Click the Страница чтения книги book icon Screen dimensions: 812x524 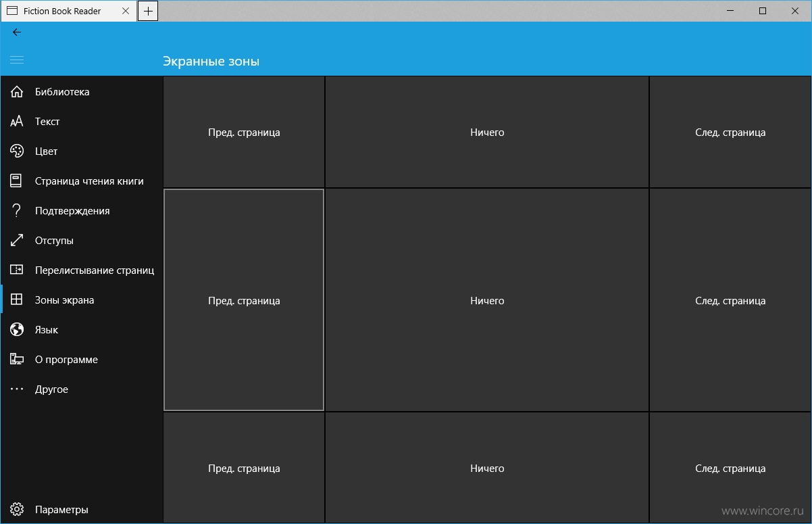pos(17,181)
